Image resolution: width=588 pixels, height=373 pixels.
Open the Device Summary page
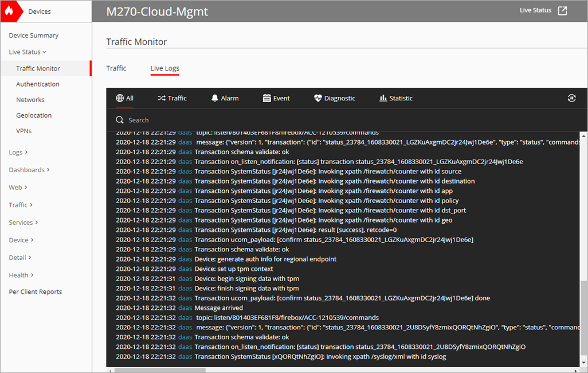33,35
